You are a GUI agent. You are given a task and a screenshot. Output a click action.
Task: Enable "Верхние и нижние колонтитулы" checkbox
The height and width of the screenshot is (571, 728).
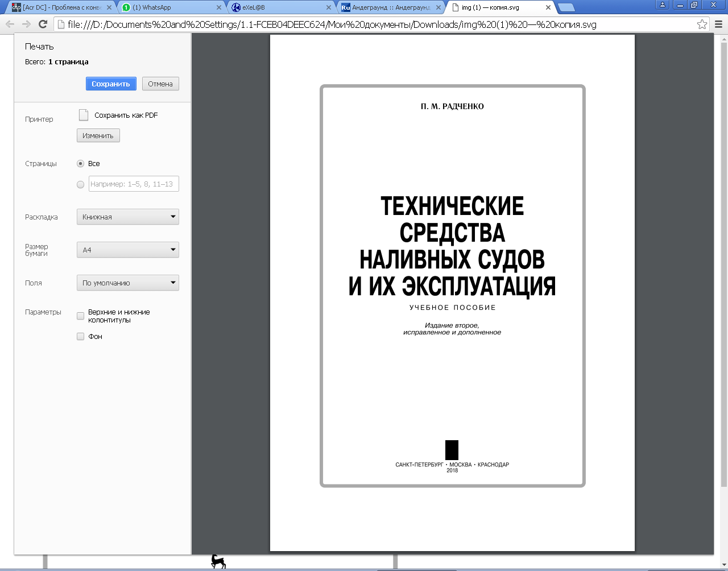pyautogui.click(x=80, y=316)
